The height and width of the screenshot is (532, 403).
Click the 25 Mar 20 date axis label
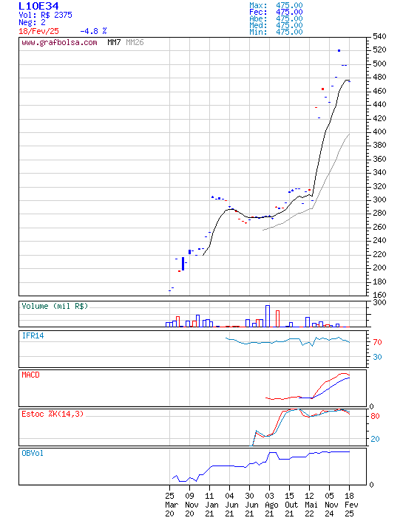tap(171, 505)
